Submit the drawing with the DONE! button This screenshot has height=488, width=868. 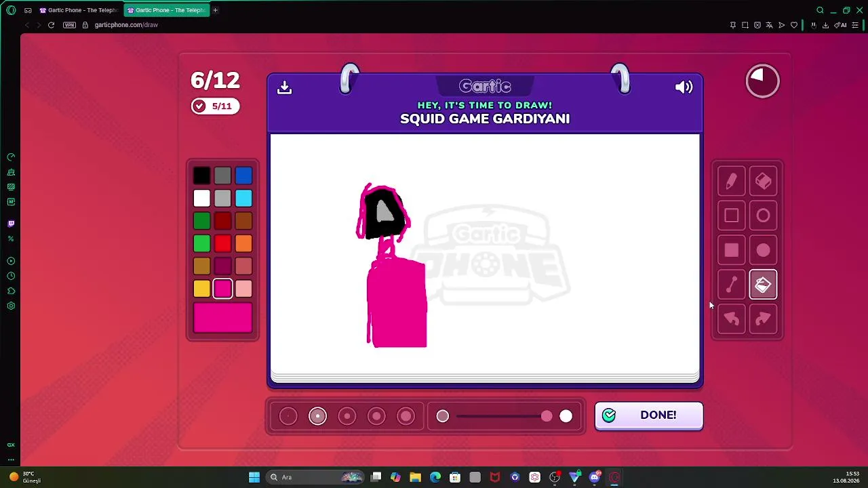click(x=649, y=415)
